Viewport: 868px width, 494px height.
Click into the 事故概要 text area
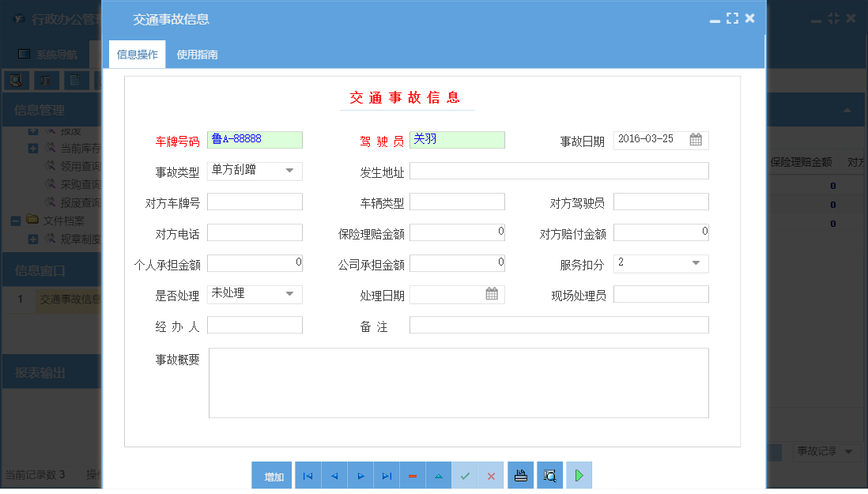click(x=459, y=383)
